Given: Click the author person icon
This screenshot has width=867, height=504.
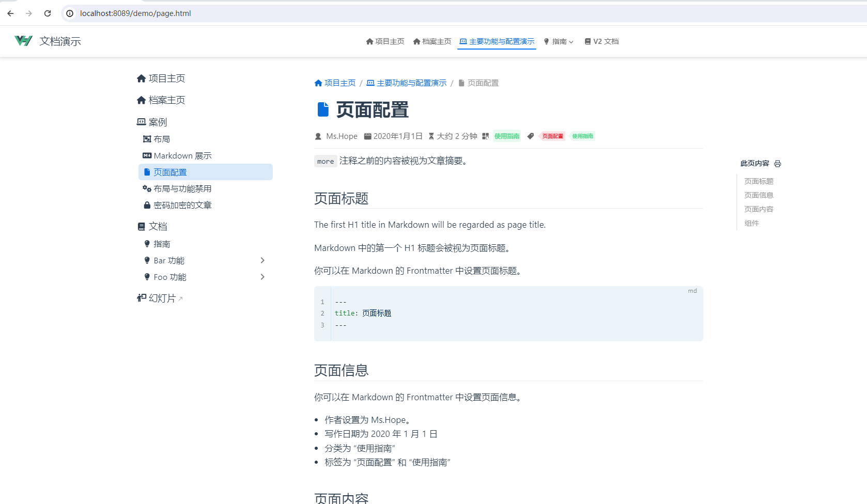Looking at the screenshot, I should point(318,136).
